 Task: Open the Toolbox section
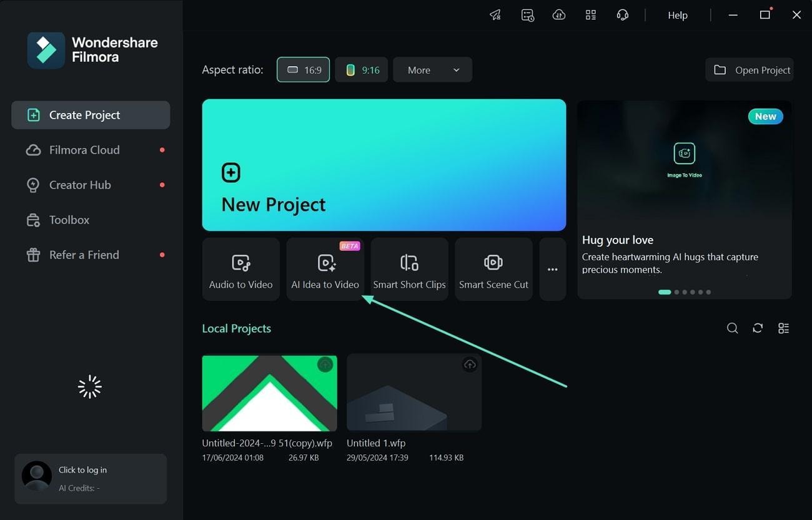coord(91,220)
